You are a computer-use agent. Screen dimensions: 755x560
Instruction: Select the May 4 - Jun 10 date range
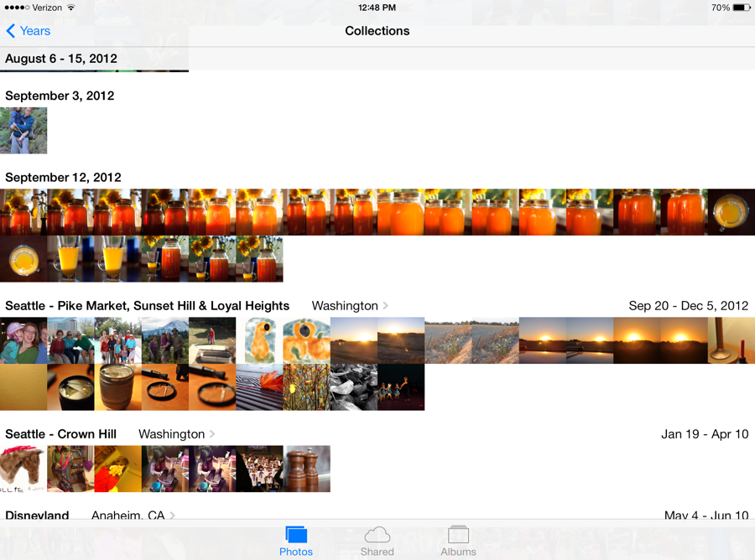pos(706,515)
